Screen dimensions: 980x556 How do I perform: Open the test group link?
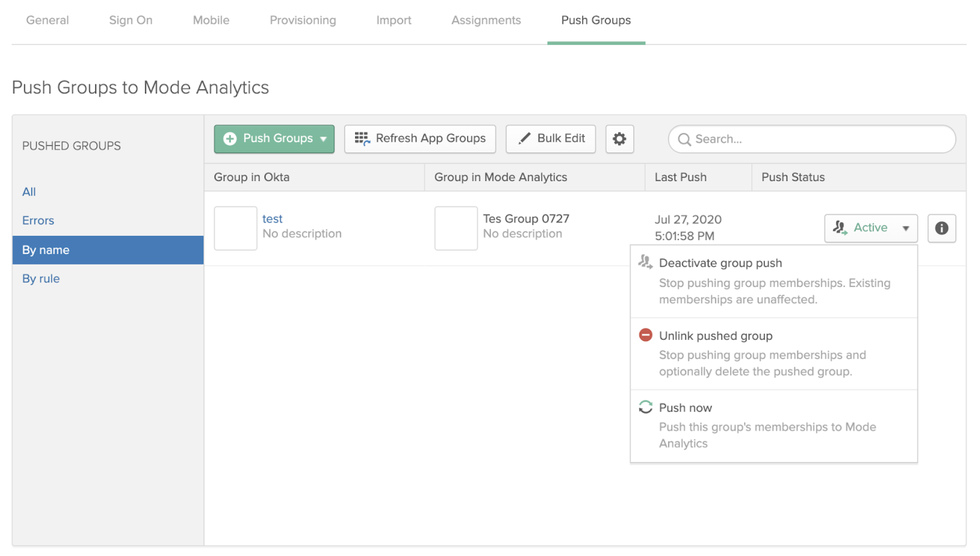(272, 219)
